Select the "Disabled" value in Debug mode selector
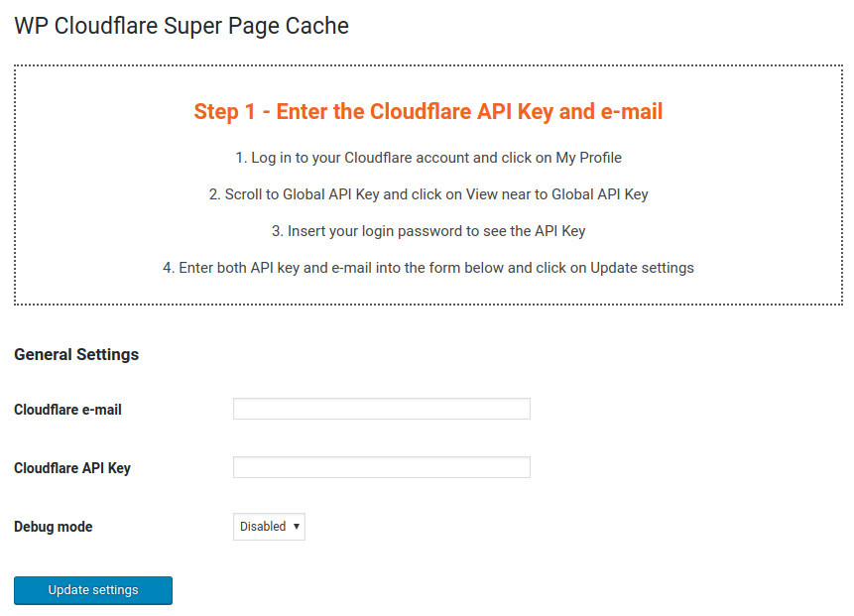This screenshot has height=616, width=854. (263, 527)
